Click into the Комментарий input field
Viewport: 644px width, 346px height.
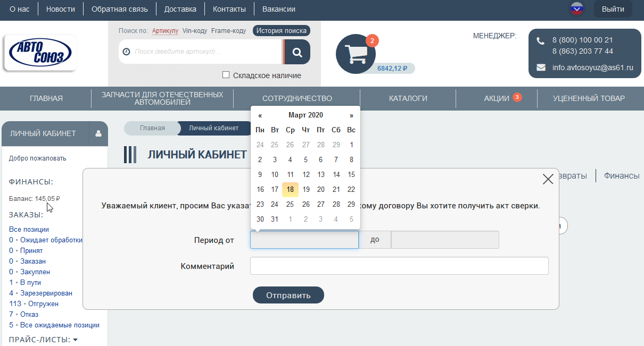399,266
